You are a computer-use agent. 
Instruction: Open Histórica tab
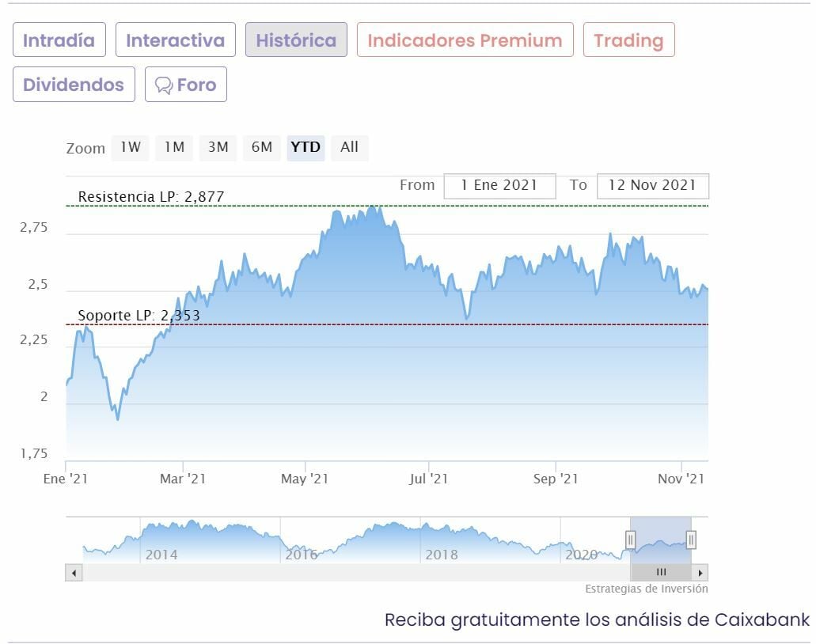[296, 40]
